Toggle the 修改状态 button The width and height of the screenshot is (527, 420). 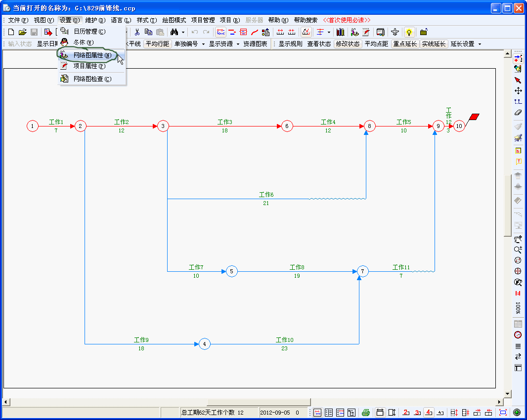click(x=348, y=44)
